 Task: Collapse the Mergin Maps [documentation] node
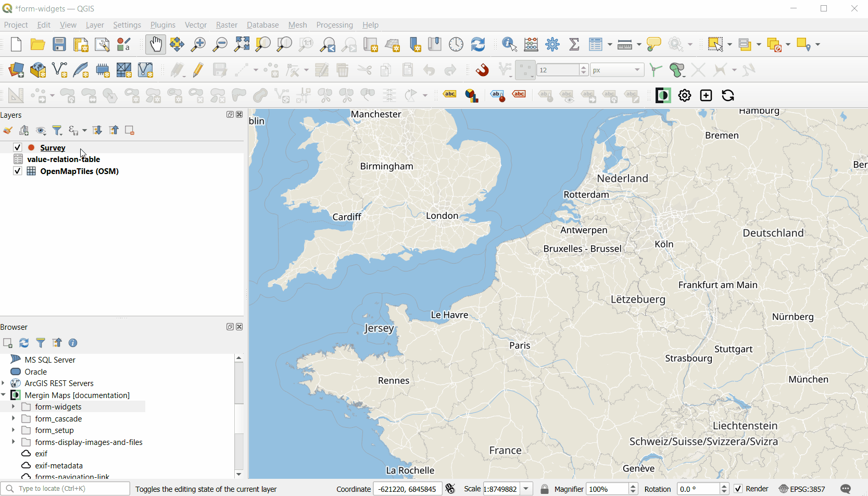(4, 395)
